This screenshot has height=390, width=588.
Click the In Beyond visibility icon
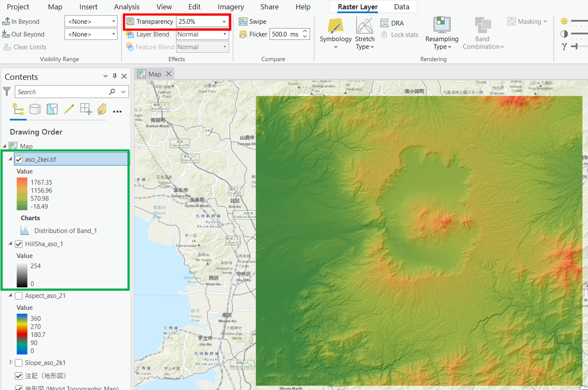click(x=6, y=21)
